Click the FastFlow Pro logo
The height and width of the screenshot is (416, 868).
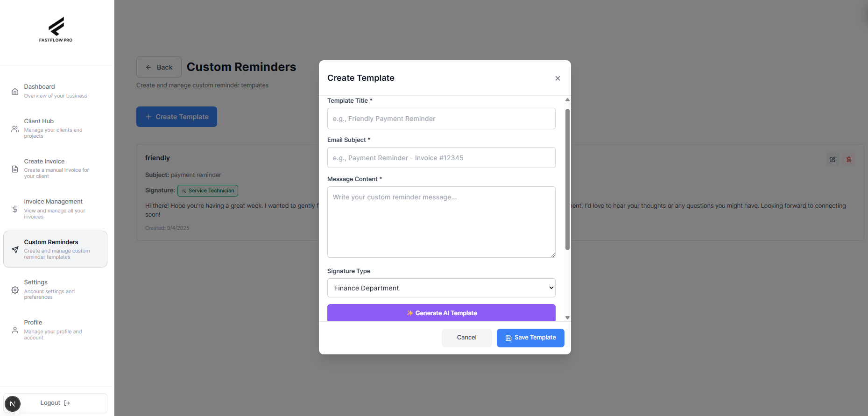pos(56,29)
